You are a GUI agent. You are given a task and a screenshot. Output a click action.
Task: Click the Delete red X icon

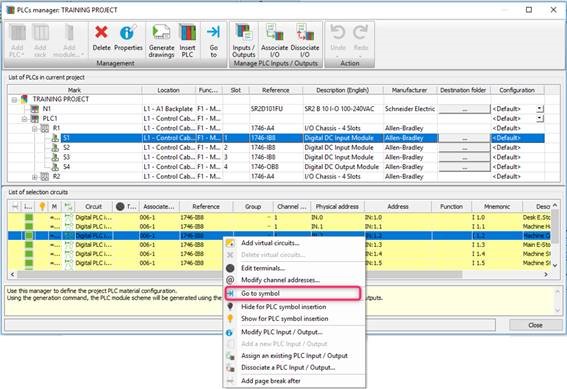(x=101, y=33)
